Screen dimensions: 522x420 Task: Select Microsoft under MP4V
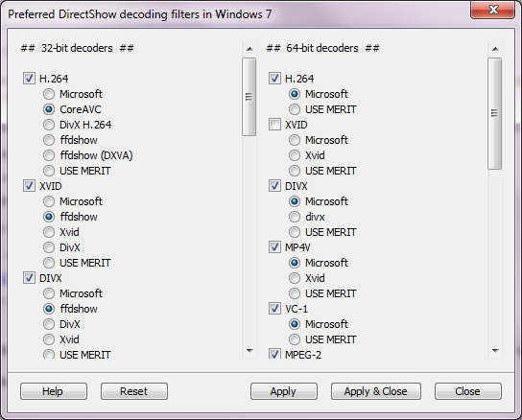tap(295, 263)
